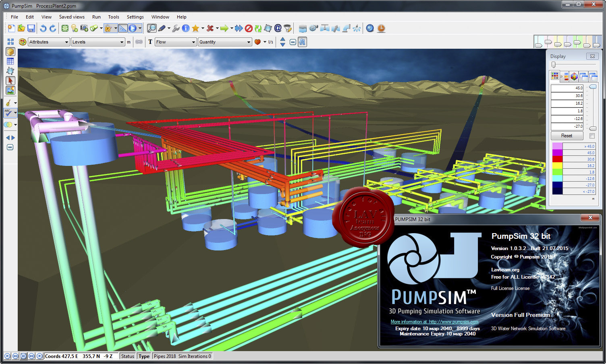Open the www.pumpsim.com link in About dialog

click(454, 322)
